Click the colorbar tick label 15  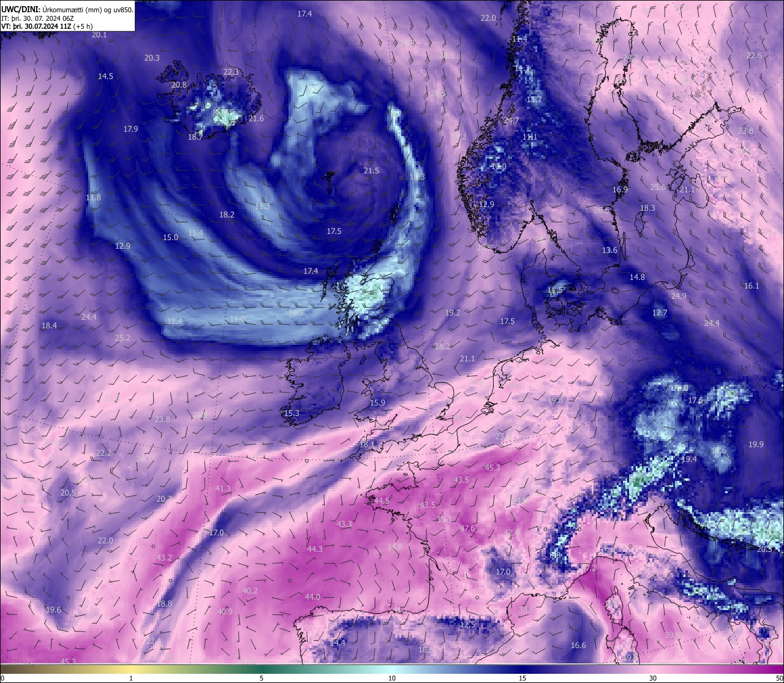(x=522, y=678)
